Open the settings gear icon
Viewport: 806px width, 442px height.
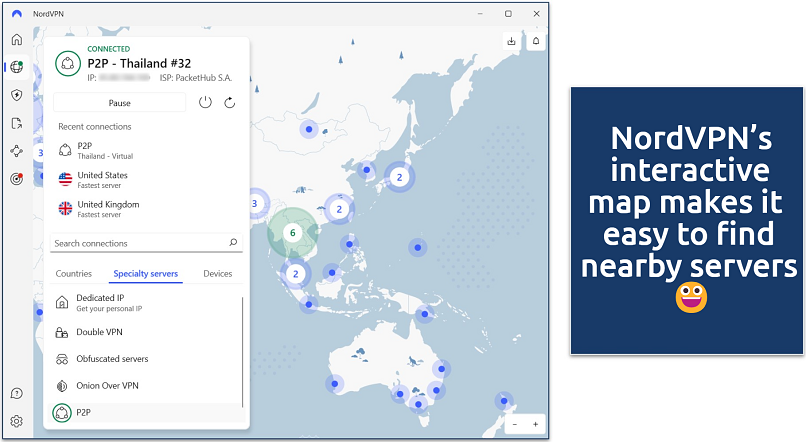pos(16,421)
